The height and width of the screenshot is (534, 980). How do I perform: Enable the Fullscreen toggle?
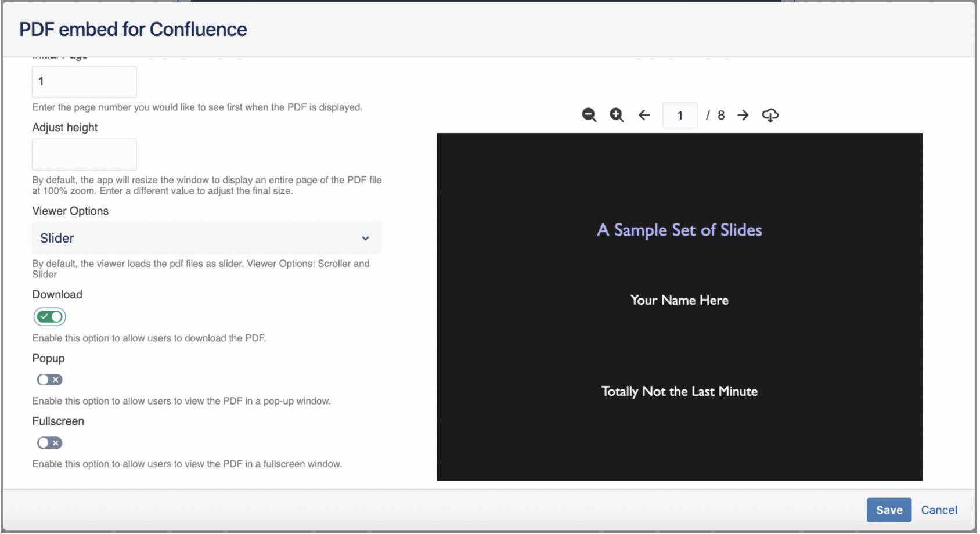pyautogui.click(x=49, y=443)
